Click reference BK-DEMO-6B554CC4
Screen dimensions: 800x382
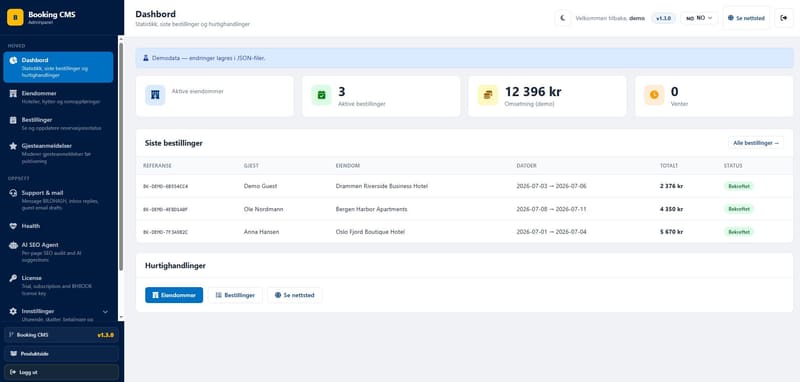[165, 187]
